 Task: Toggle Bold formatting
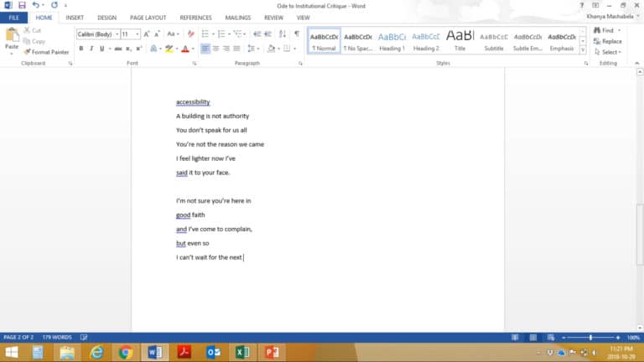80,49
